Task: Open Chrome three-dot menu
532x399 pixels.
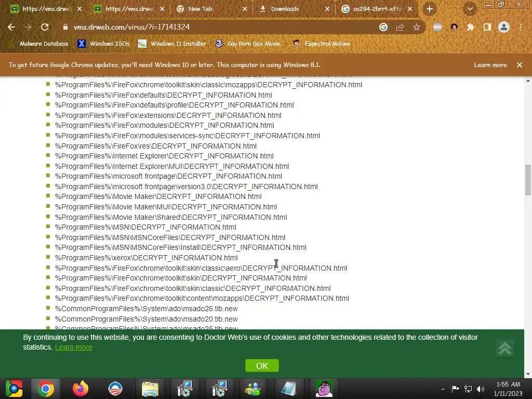Action: [521, 27]
